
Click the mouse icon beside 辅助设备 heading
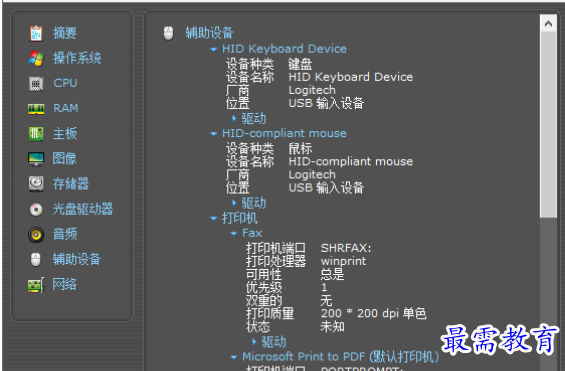click(x=168, y=33)
